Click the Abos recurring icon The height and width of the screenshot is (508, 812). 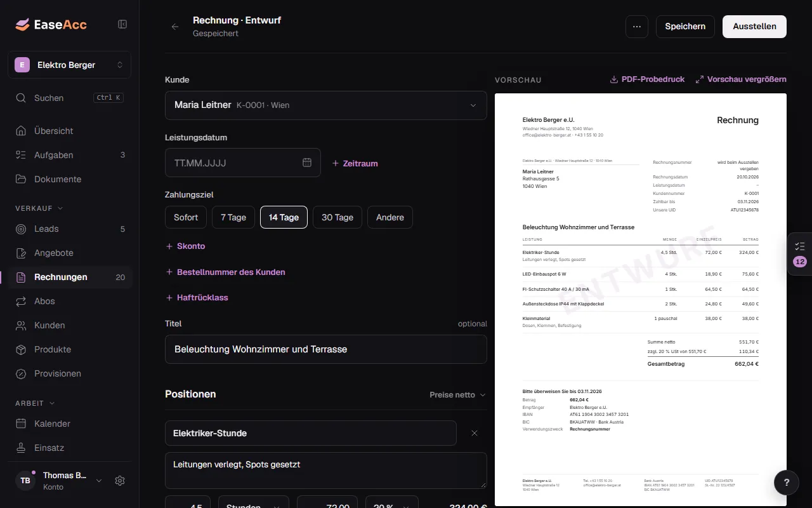click(22, 301)
